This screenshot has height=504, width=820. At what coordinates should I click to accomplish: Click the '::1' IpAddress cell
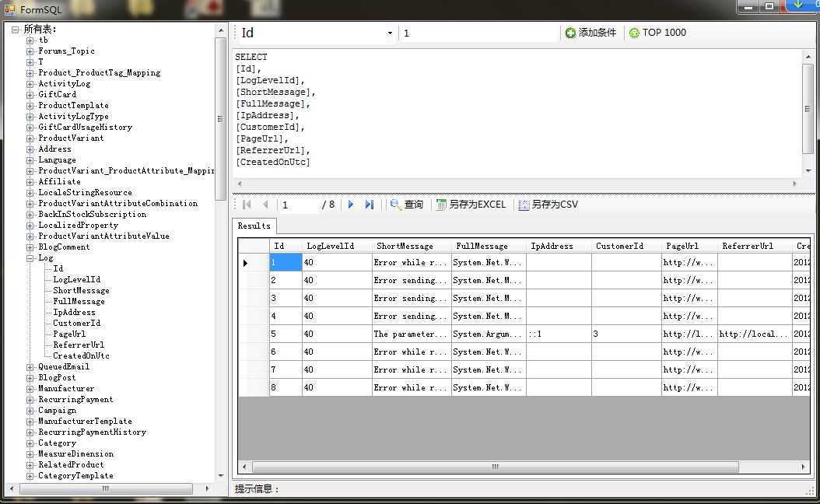559,334
